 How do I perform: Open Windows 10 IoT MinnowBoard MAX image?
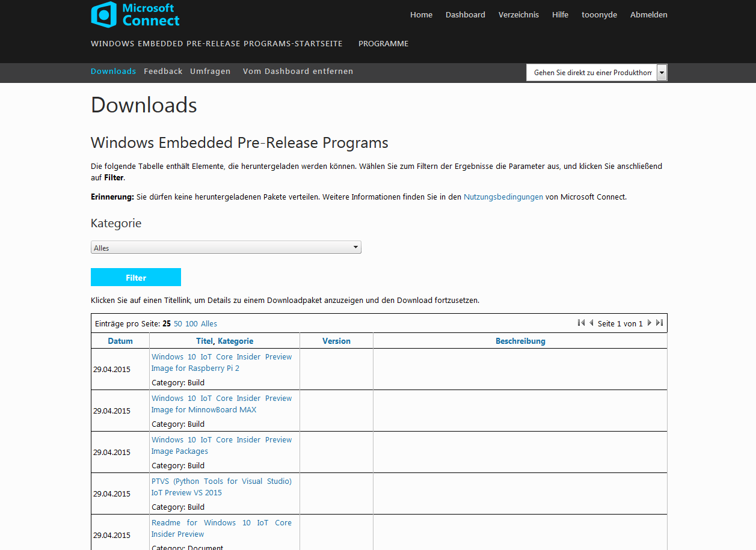pos(221,404)
